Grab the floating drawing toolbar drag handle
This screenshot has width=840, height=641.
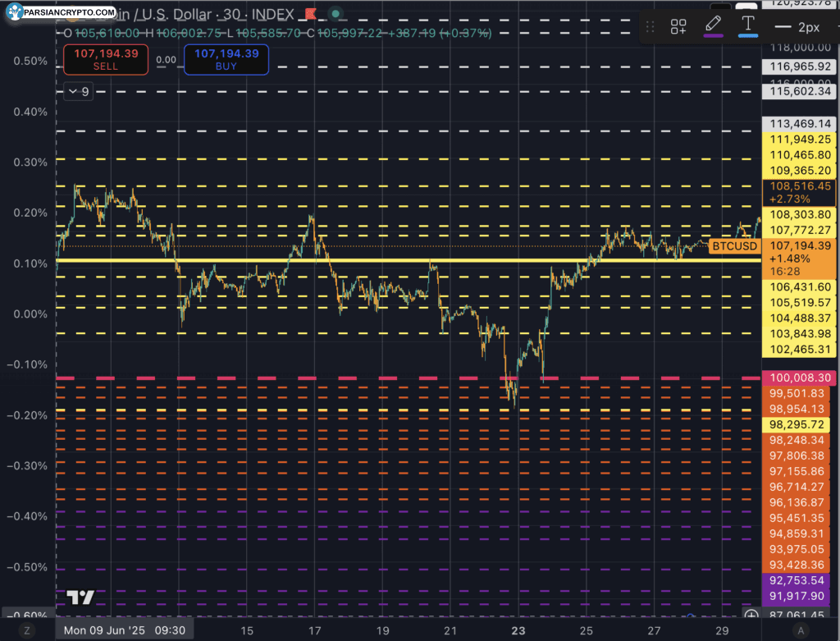[x=650, y=26]
